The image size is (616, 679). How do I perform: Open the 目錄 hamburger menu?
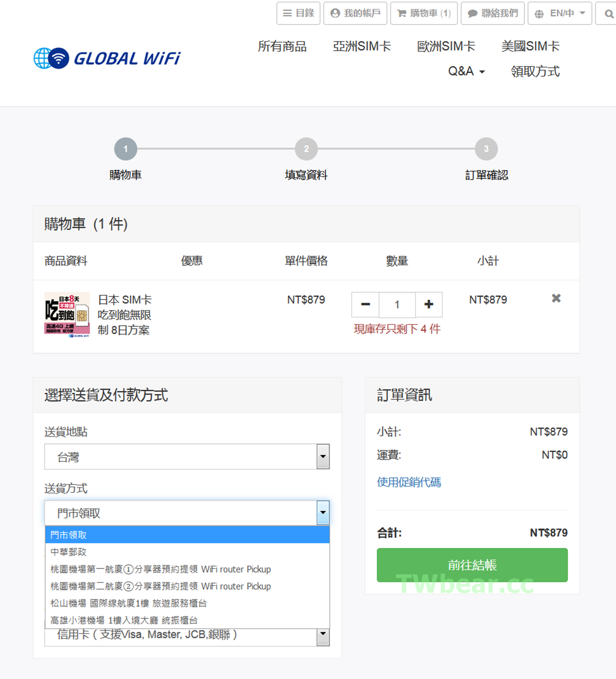pyautogui.click(x=298, y=13)
